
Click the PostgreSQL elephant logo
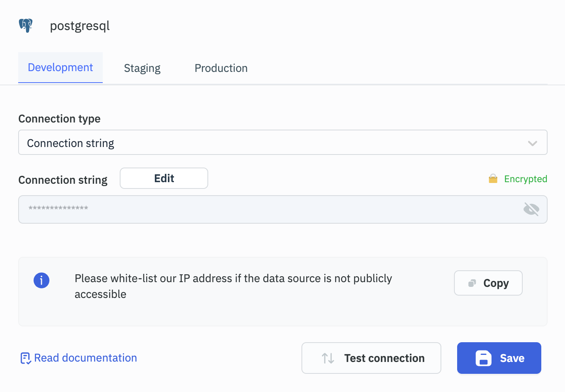pos(26,26)
